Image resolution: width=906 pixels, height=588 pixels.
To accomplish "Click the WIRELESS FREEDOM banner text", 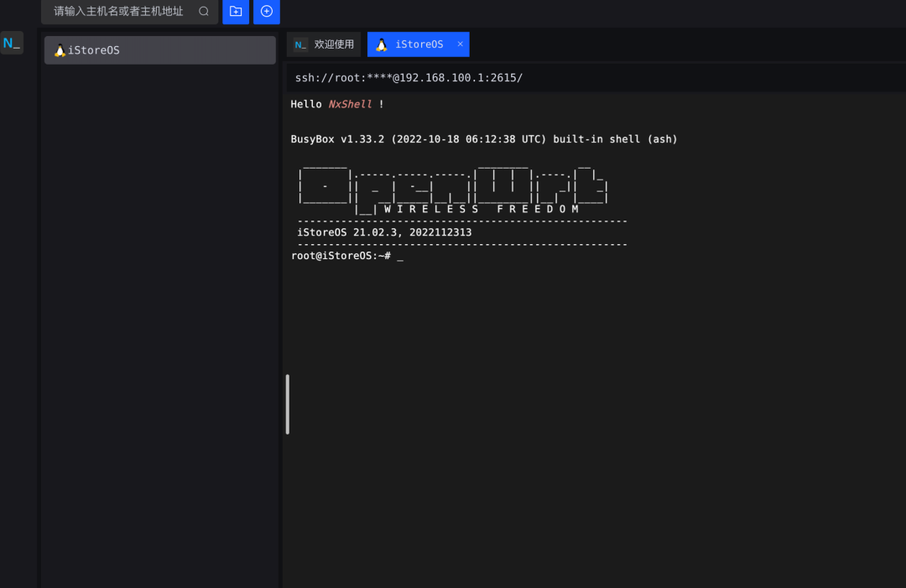I will [x=481, y=209].
